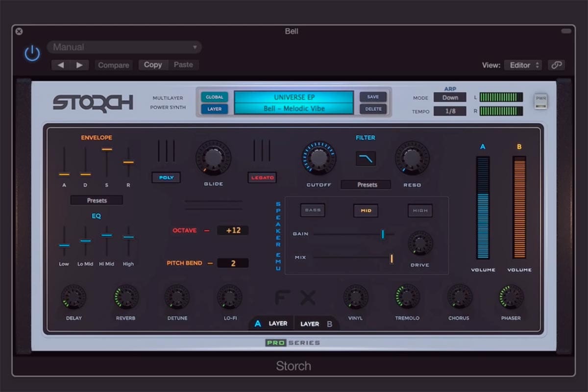Click the PWR switch

[x=541, y=100]
